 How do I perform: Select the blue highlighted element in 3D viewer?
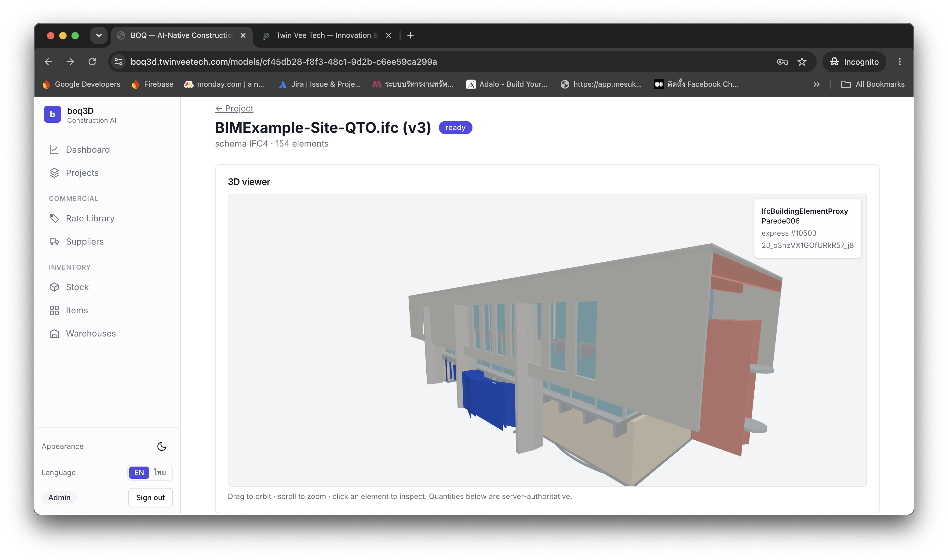[489, 400]
